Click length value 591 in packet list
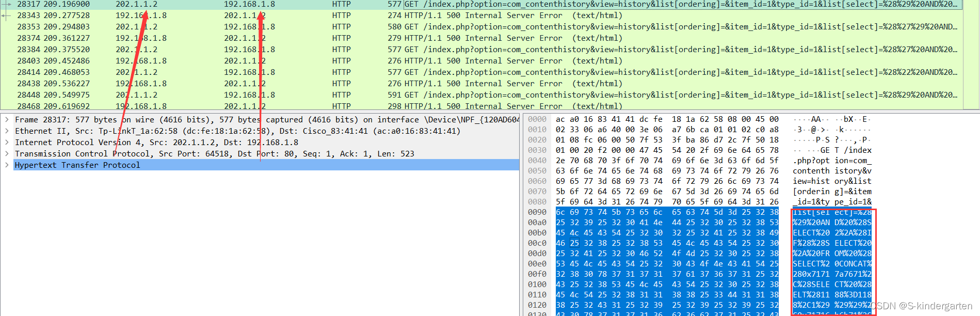 tap(395, 95)
